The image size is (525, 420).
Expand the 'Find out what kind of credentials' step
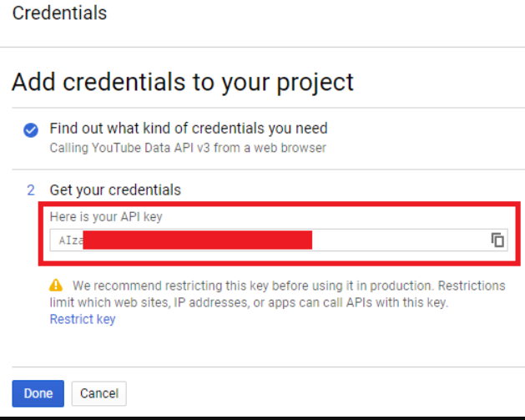[189, 129]
